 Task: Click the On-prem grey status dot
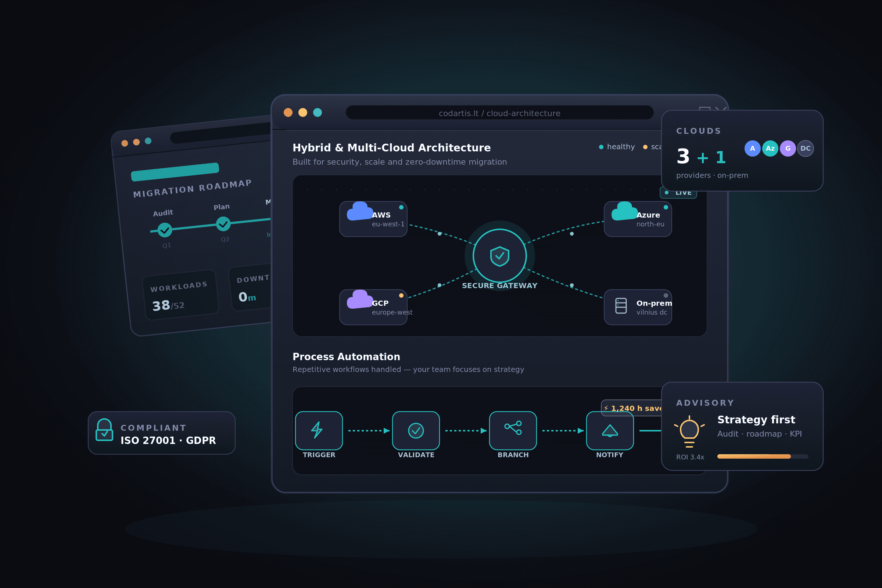click(666, 295)
